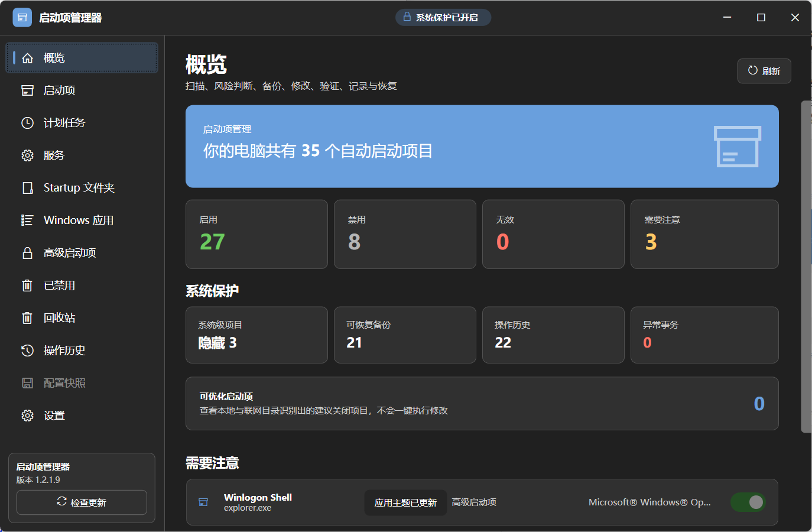The height and width of the screenshot is (532, 812).
Task: Click Microsoft® Windows® Op... publisher text
Action: [649, 502]
